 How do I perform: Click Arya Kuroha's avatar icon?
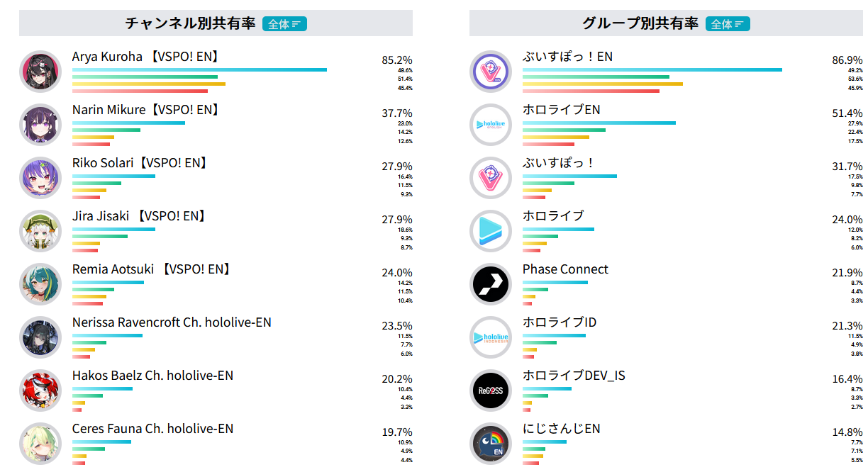tap(40, 72)
